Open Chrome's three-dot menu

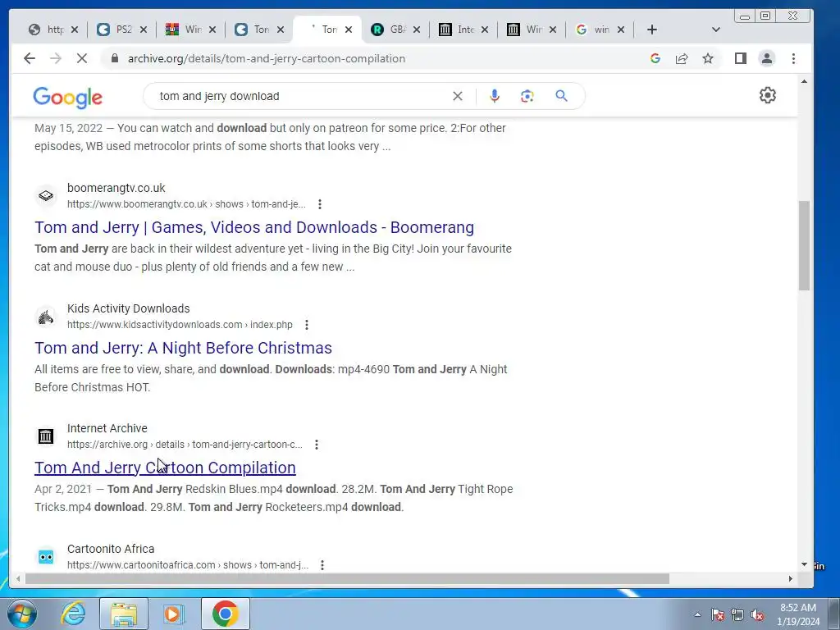coord(793,58)
